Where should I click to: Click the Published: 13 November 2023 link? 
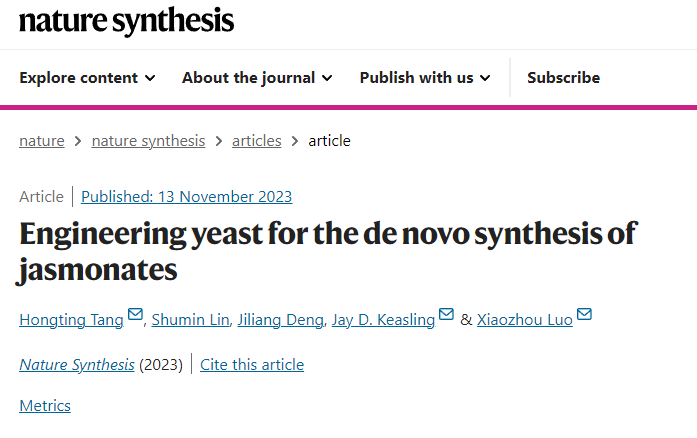186,197
